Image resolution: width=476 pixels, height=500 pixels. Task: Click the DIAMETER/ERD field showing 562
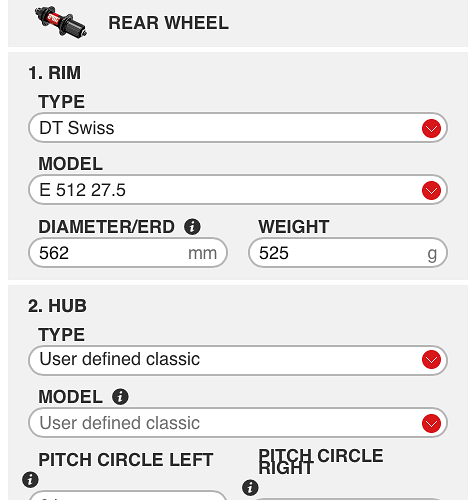[128, 253]
